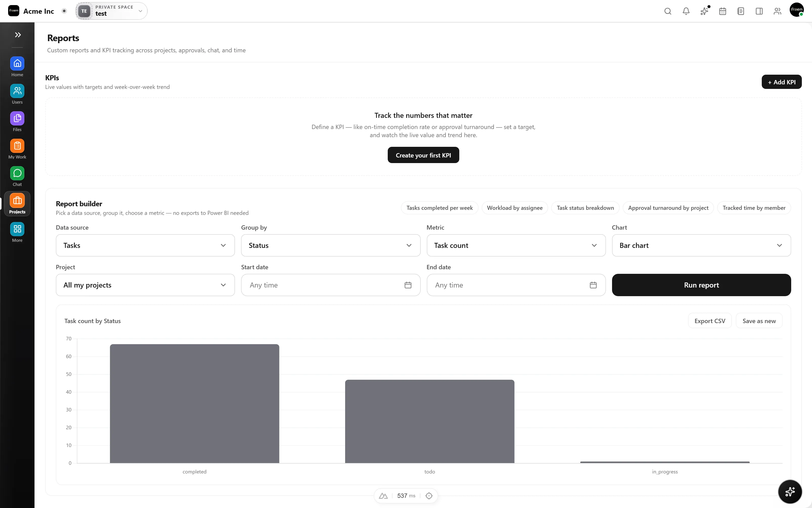Open the Project dropdown 'All my projects'
The image size is (812, 508).
point(145,285)
